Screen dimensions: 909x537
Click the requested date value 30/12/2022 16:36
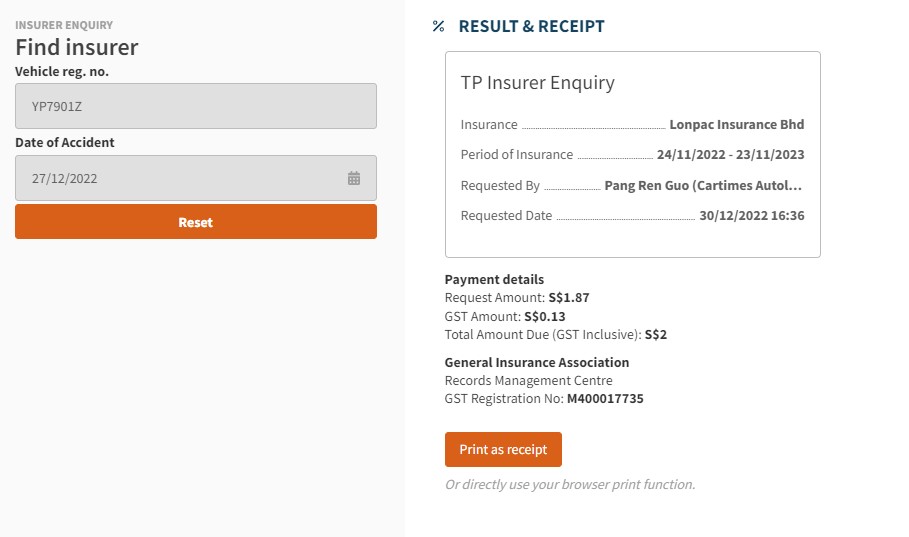[752, 216]
